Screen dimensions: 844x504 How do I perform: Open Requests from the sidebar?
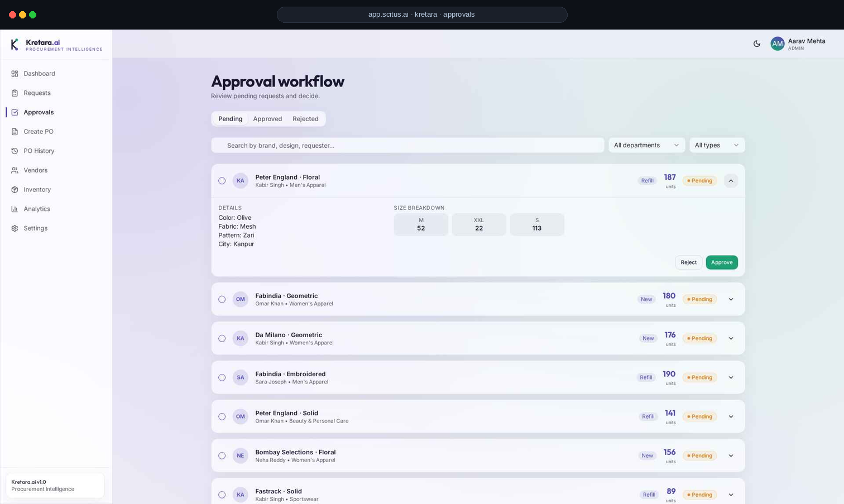click(x=56, y=93)
